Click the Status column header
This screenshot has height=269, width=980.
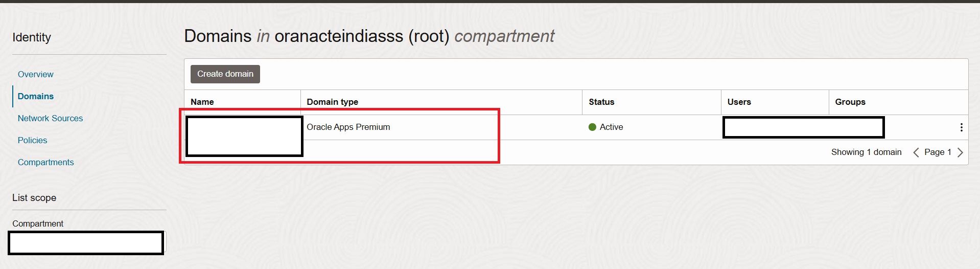[601, 102]
